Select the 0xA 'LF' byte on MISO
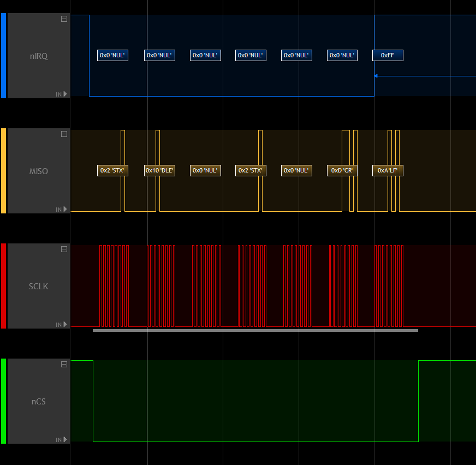476x465 pixels. (x=388, y=170)
